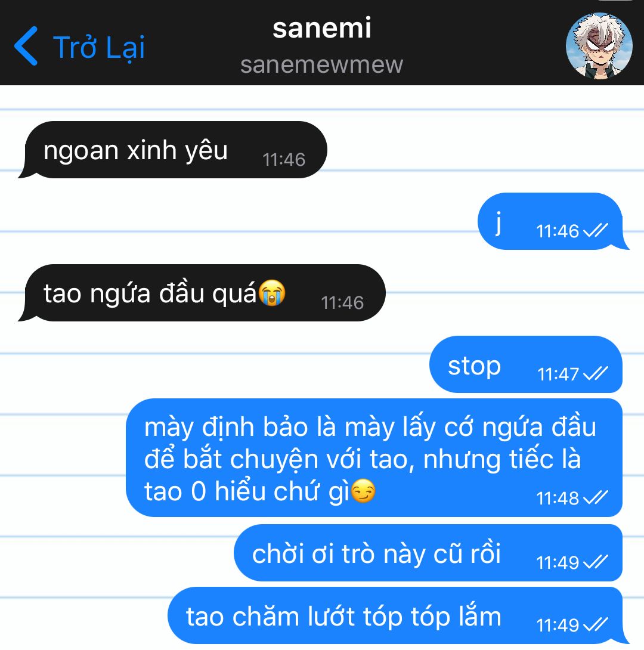Tap the read checkmarks on the "stop" message
Image resolution: width=644 pixels, height=650 pixels.
596,373
